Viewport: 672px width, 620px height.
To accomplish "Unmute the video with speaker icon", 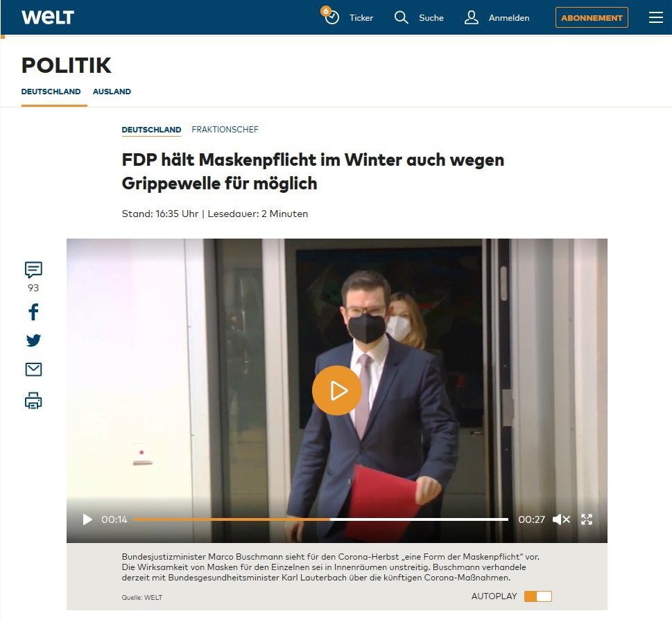I will click(562, 519).
